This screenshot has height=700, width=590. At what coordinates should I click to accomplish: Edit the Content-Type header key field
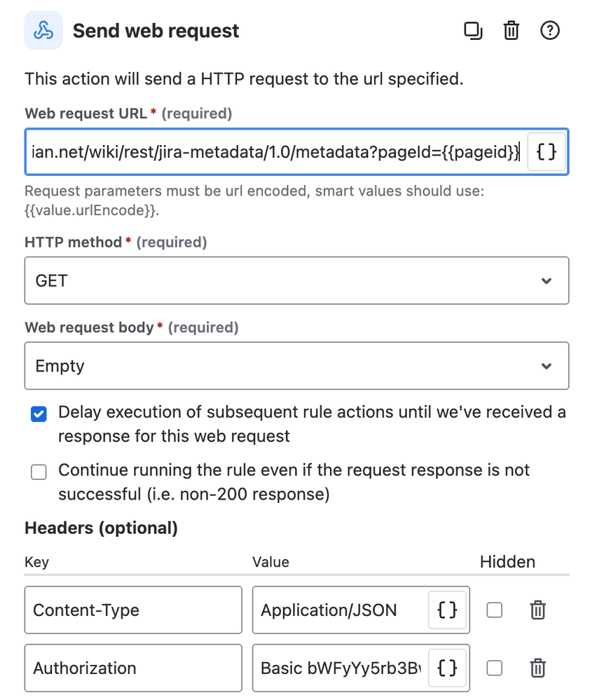click(x=133, y=610)
